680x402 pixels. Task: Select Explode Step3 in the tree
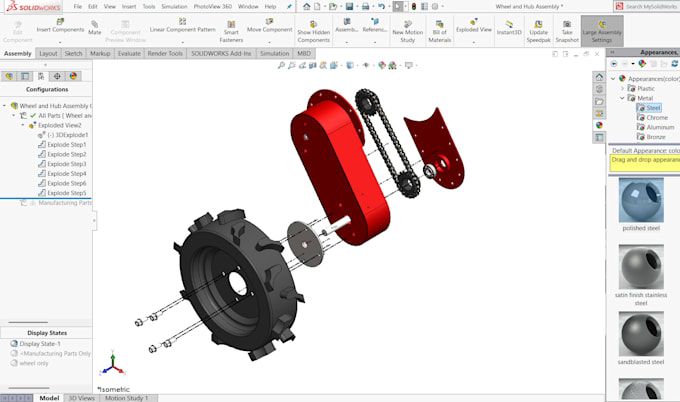pos(62,164)
